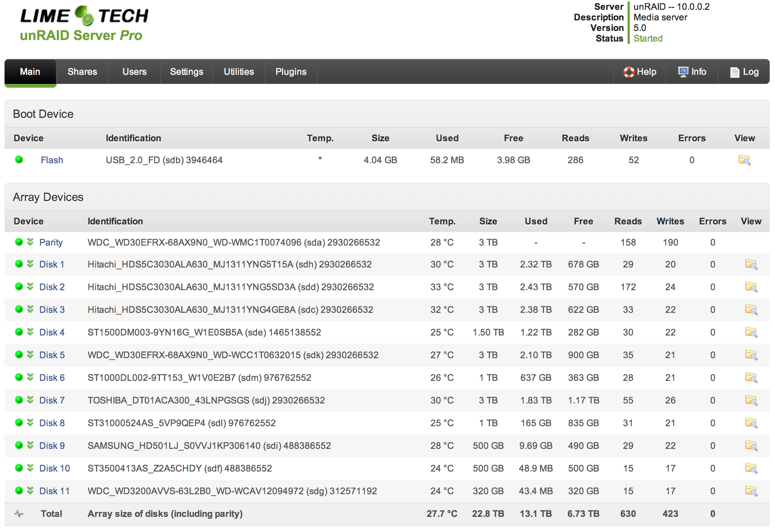Click the green status ball for Disk 11
This screenshot has width=775, height=532.
pyautogui.click(x=19, y=490)
